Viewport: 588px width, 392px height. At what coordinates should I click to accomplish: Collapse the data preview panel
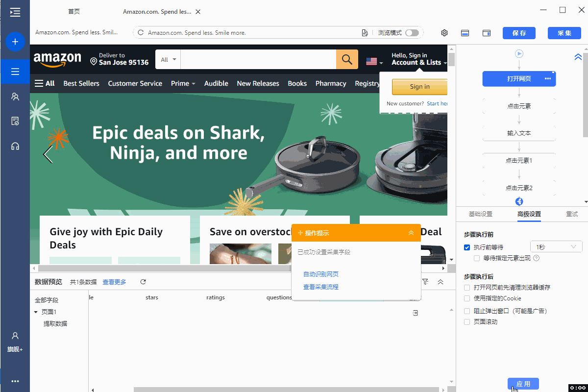pos(441,282)
